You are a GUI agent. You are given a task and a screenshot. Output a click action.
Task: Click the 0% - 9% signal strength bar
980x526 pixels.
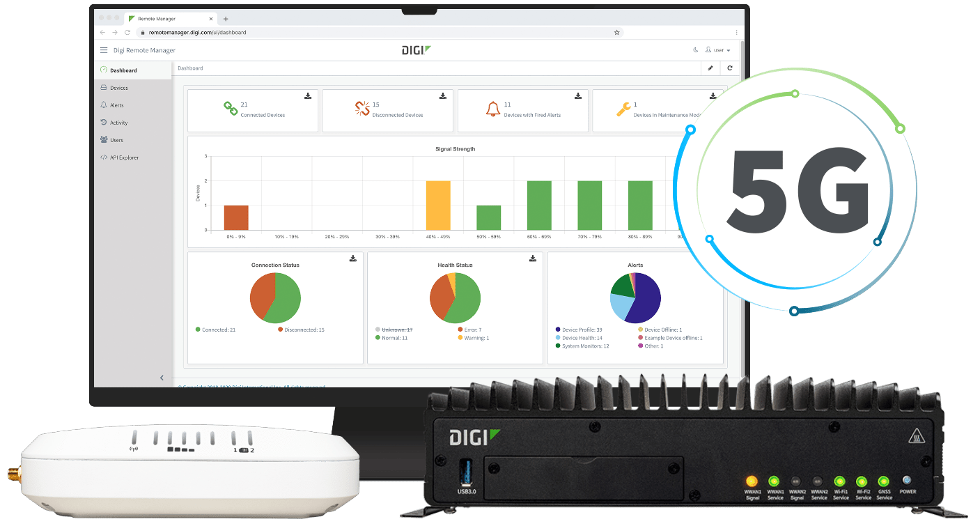coord(236,217)
